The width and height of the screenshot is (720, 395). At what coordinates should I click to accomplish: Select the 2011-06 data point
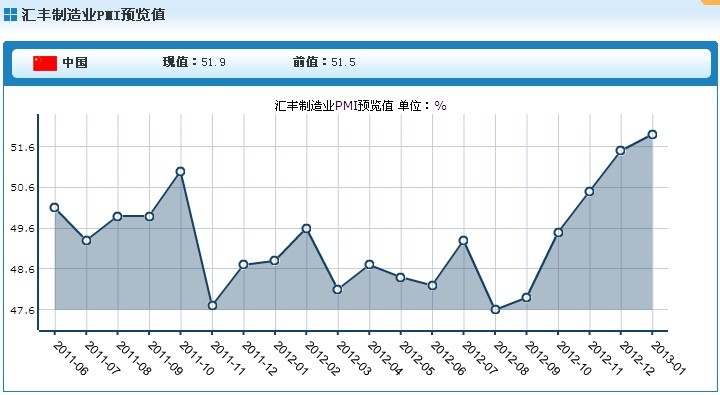tap(54, 208)
